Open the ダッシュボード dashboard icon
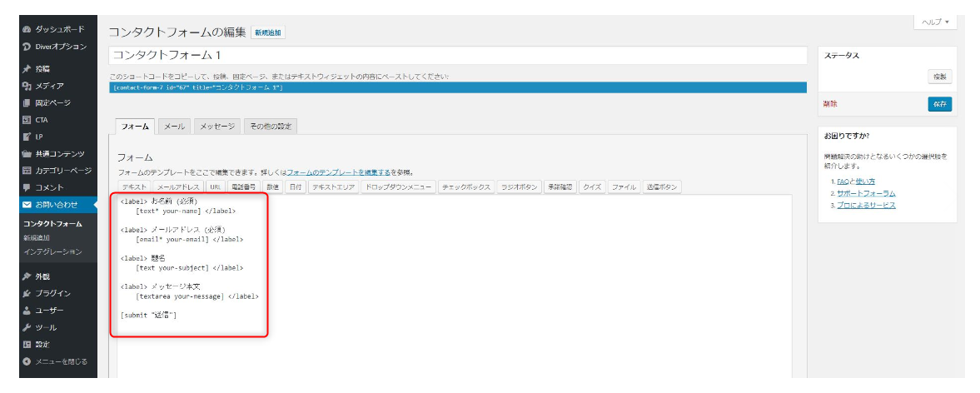 click(27, 29)
